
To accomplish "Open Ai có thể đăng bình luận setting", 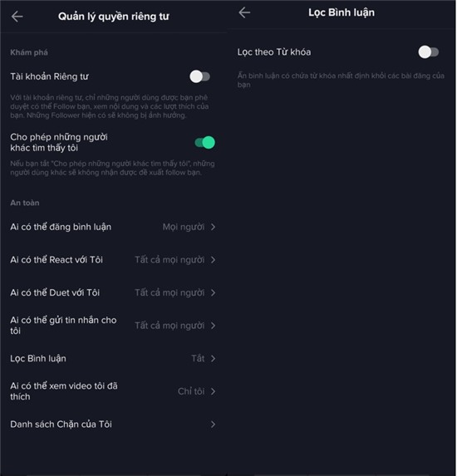I will 113,227.
